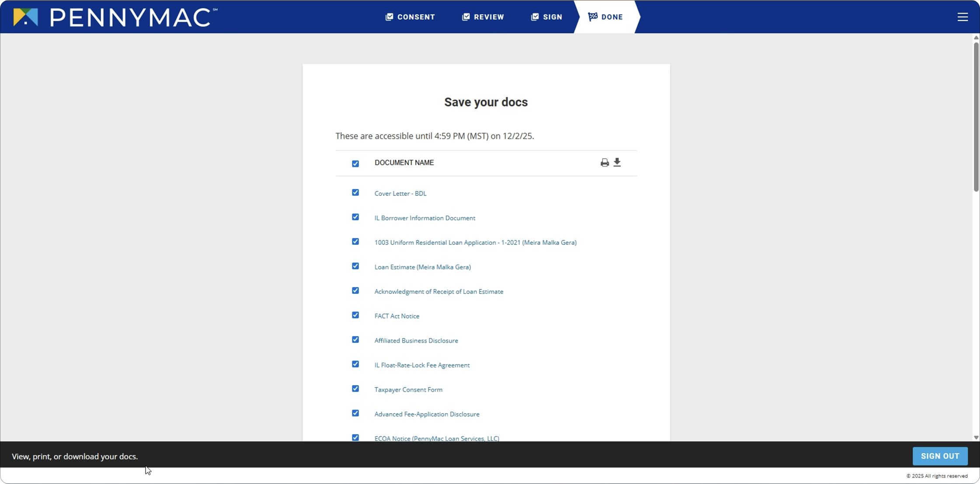Image resolution: width=980 pixels, height=484 pixels.
Task: Open the 1003 Uniform Residential Loan Application link
Action: coord(475,242)
